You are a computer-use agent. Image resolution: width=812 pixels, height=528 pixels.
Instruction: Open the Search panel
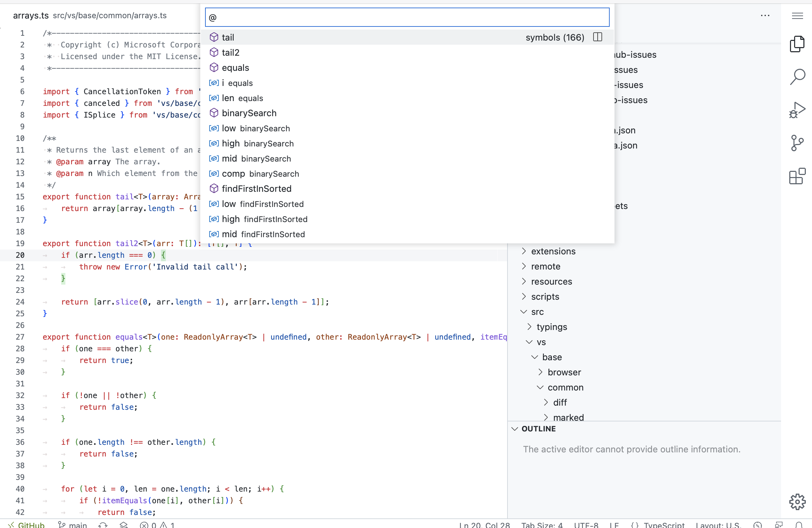798,77
